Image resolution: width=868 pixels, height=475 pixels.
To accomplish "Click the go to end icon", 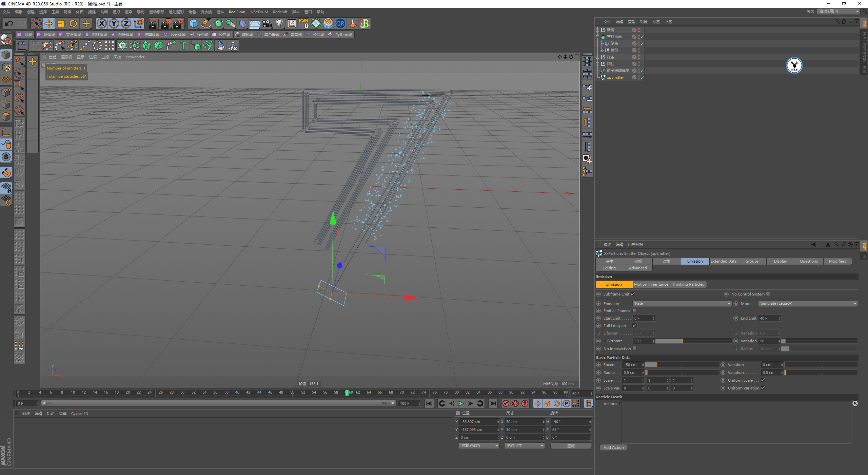I will (493, 403).
